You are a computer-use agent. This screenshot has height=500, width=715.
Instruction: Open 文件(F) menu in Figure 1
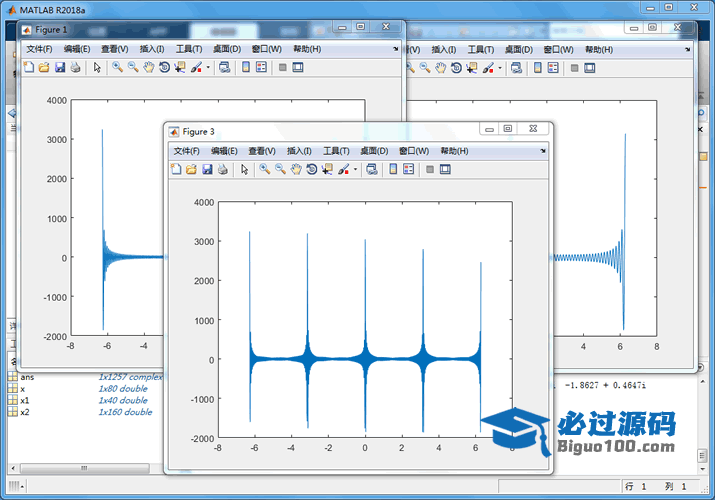coord(39,49)
